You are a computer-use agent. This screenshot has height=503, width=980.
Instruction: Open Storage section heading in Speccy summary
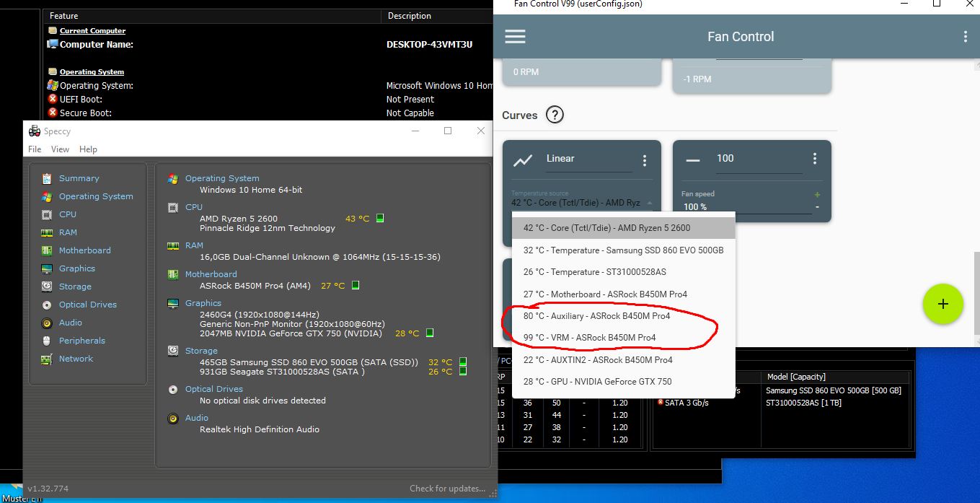pos(201,351)
